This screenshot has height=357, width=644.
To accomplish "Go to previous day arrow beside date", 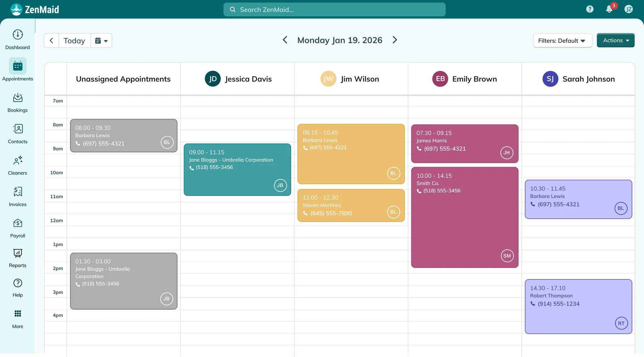I will [285, 40].
